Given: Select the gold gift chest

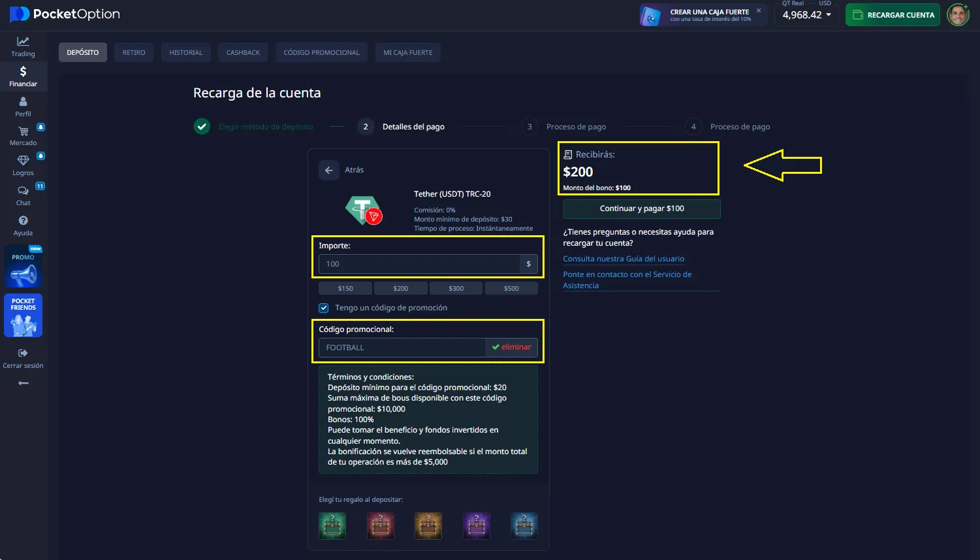Looking at the screenshot, I should tap(428, 525).
